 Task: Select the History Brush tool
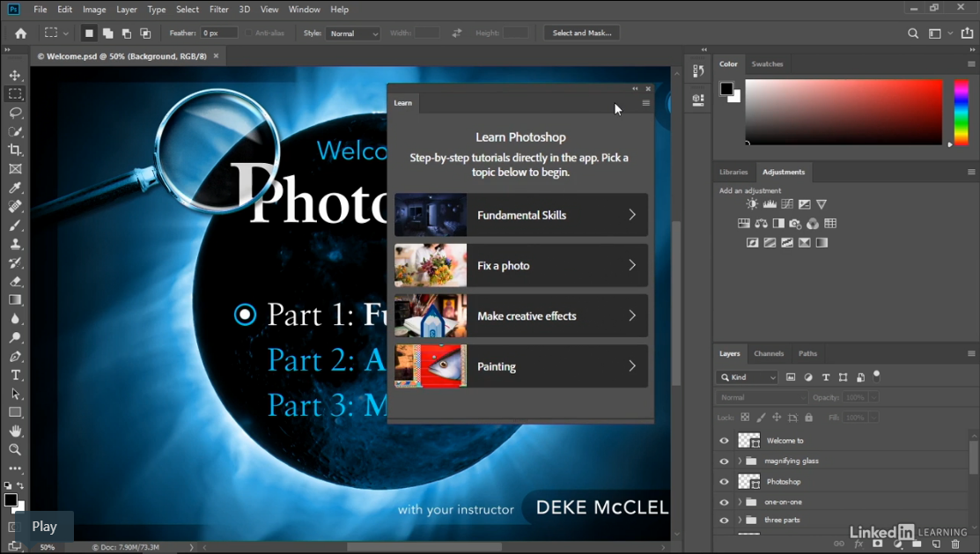point(15,262)
